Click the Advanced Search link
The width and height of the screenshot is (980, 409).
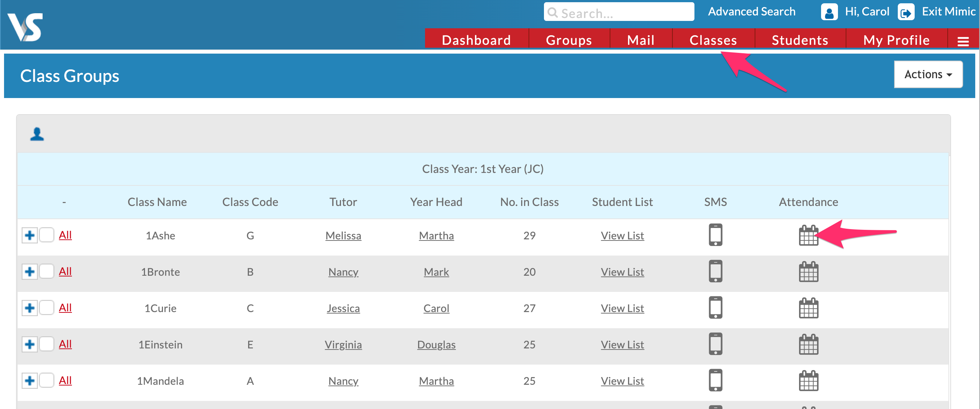click(x=751, y=11)
